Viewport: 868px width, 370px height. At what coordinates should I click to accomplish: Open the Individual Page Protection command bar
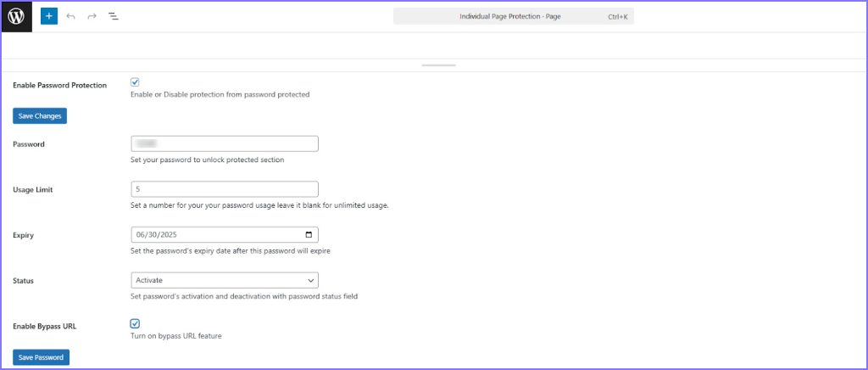point(513,16)
